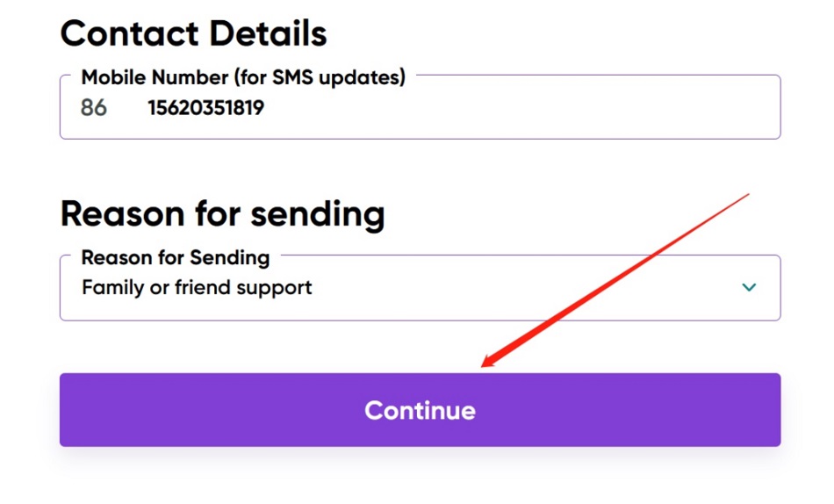Click blank area inside Reason for Sending box
This screenshot has width=834, height=504.
click(x=527, y=288)
